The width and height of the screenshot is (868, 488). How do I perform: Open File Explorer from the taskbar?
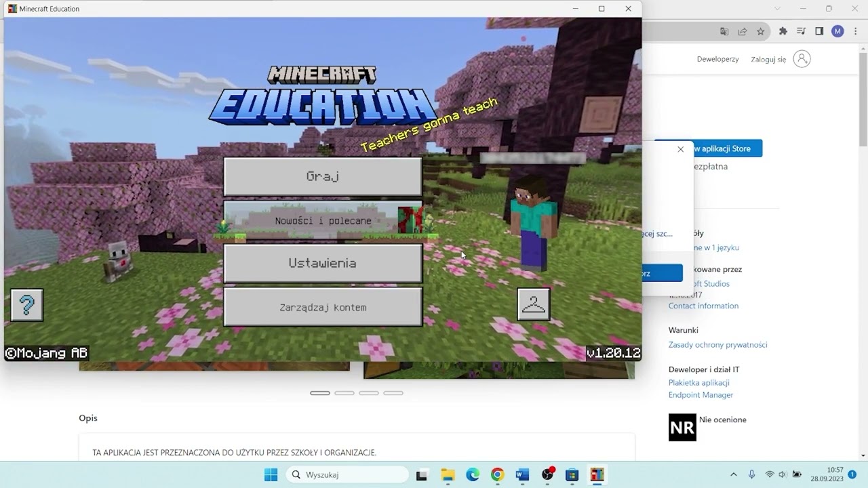tap(447, 474)
